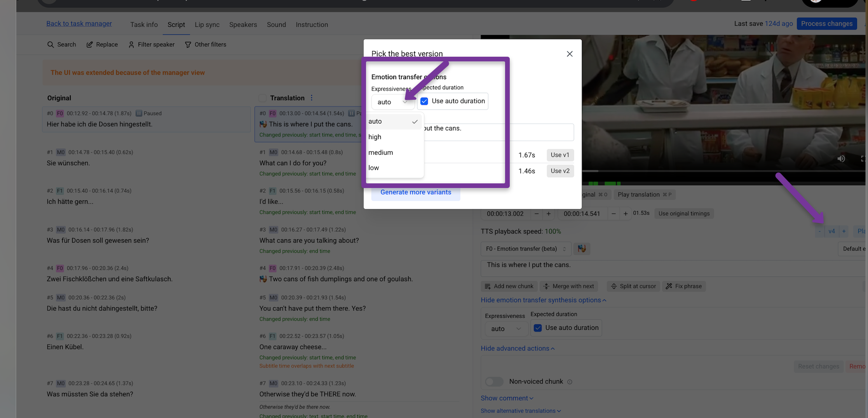Click the Reset changes button
Image resolution: width=868 pixels, height=418 pixels.
(x=819, y=366)
